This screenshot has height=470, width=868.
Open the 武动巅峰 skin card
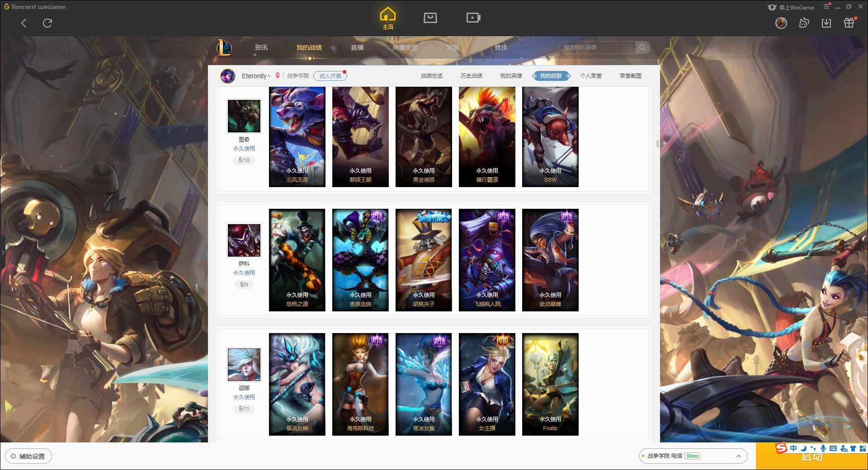(550, 260)
